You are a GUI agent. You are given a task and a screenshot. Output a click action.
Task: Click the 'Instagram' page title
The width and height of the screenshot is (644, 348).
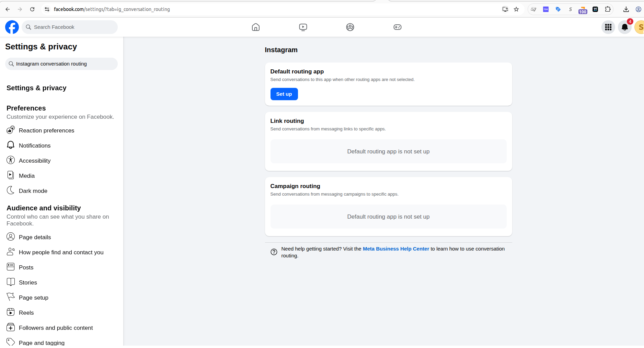(x=281, y=50)
